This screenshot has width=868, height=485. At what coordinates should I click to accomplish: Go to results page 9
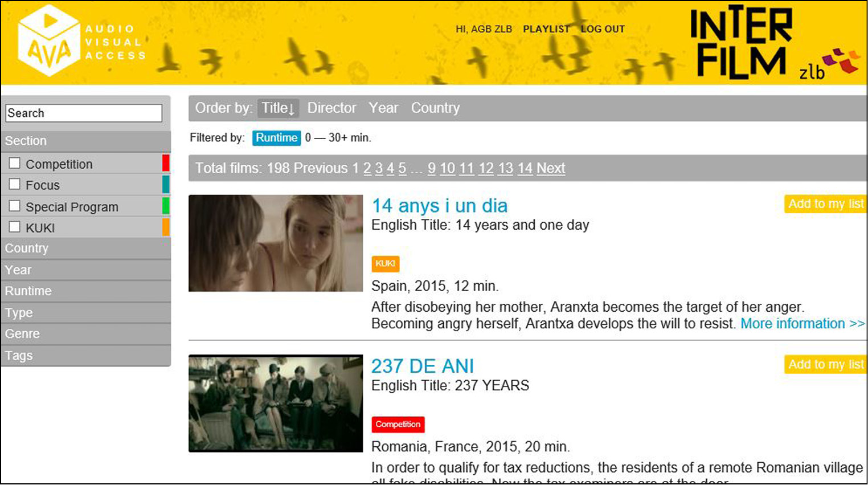[432, 168]
